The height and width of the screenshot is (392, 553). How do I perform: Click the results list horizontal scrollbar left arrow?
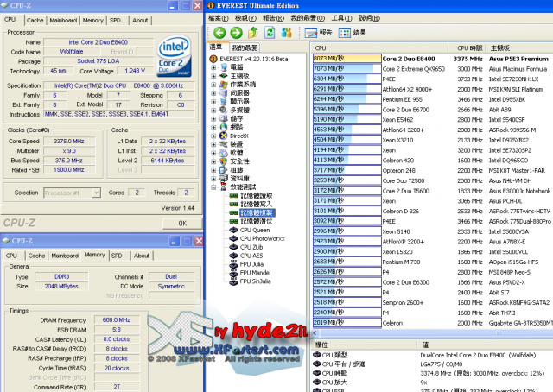click(x=315, y=332)
